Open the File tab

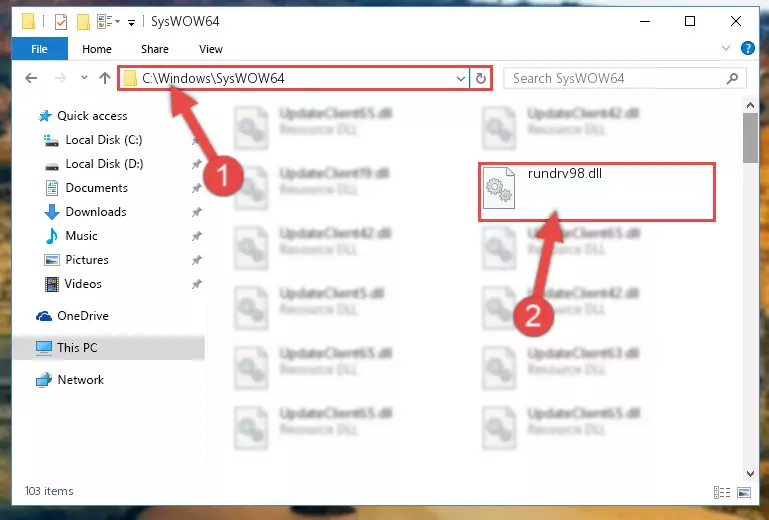(39, 49)
